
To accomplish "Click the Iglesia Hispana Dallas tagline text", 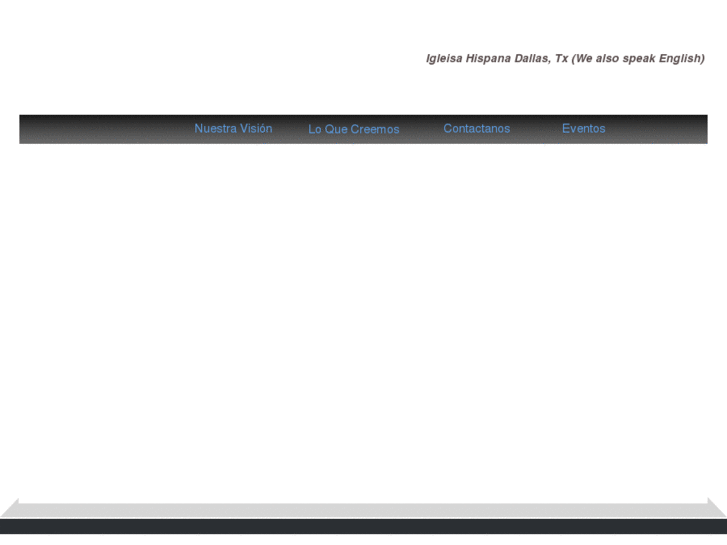I will (565, 58).
